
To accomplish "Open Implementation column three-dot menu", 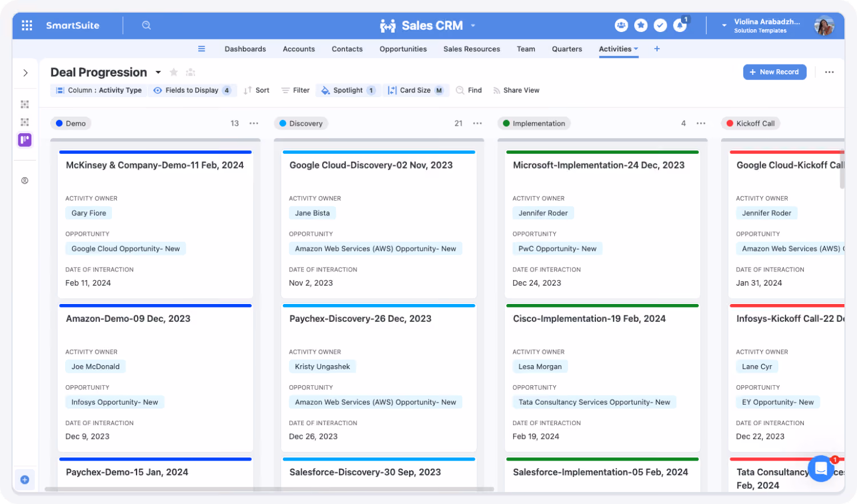I will (x=701, y=123).
